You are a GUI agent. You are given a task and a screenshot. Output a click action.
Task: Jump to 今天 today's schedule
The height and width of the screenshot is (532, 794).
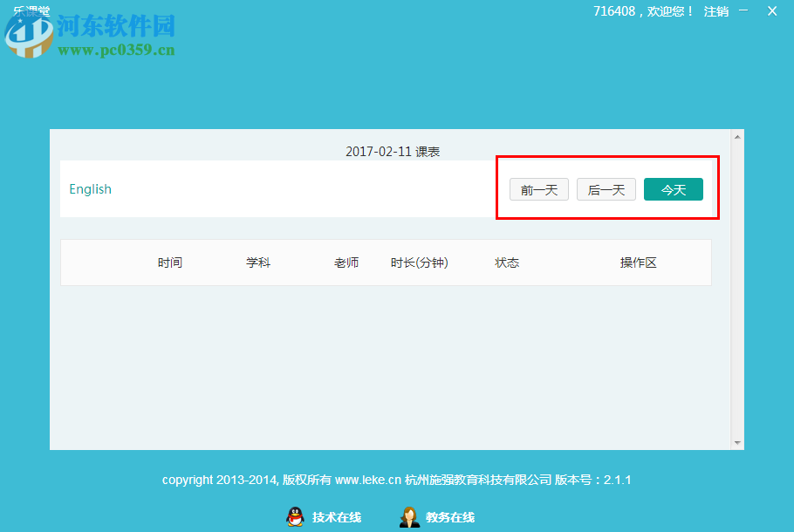(674, 189)
